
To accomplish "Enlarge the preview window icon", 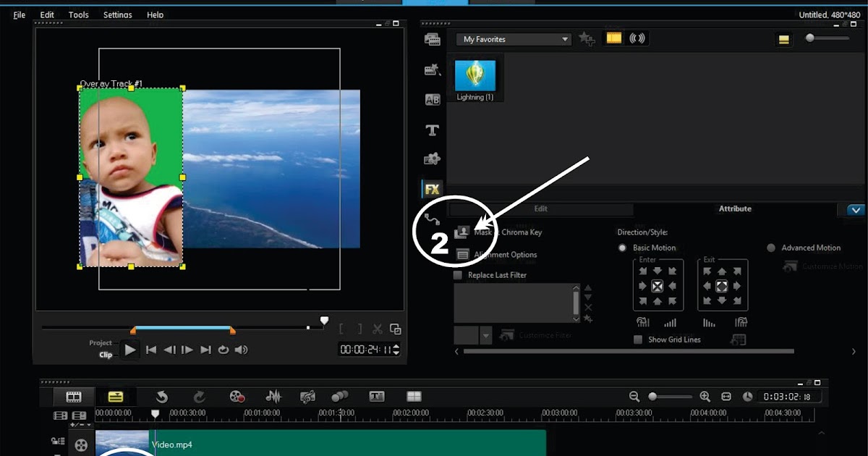I will [x=395, y=329].
